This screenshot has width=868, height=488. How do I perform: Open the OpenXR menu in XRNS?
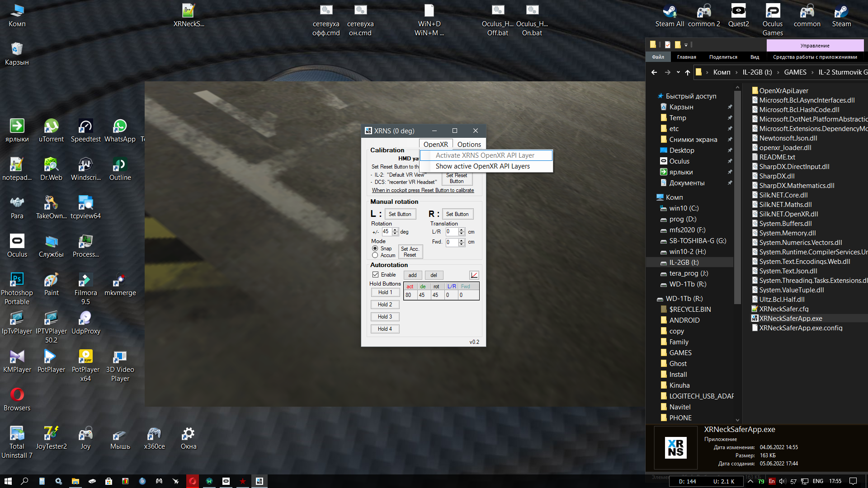pyautogui.click(x=436, y=145)
